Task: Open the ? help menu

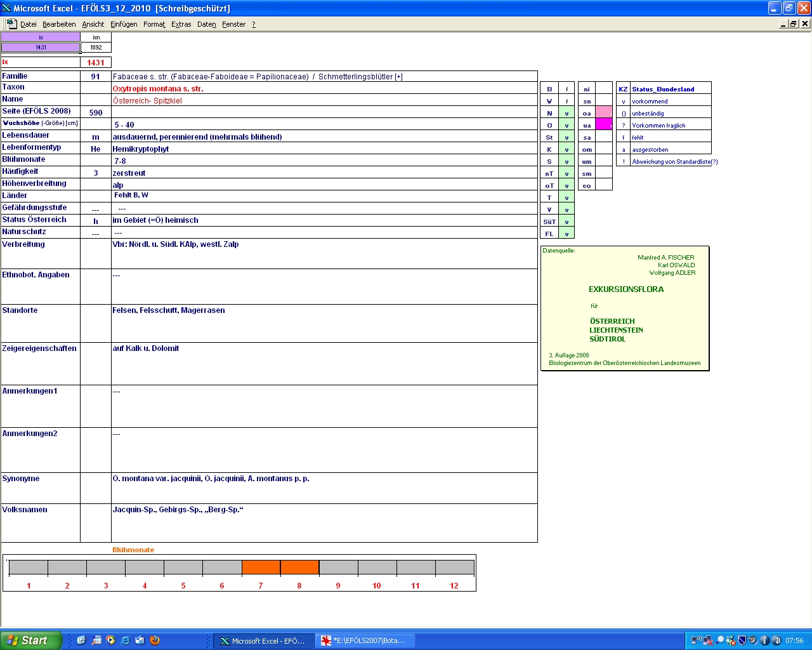Action: [x=254, y=24]
